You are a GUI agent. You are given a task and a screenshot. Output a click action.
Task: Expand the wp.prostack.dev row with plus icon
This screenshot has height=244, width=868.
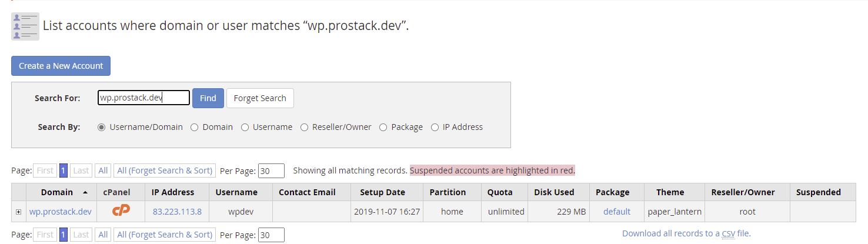click(x=19, y=212)
